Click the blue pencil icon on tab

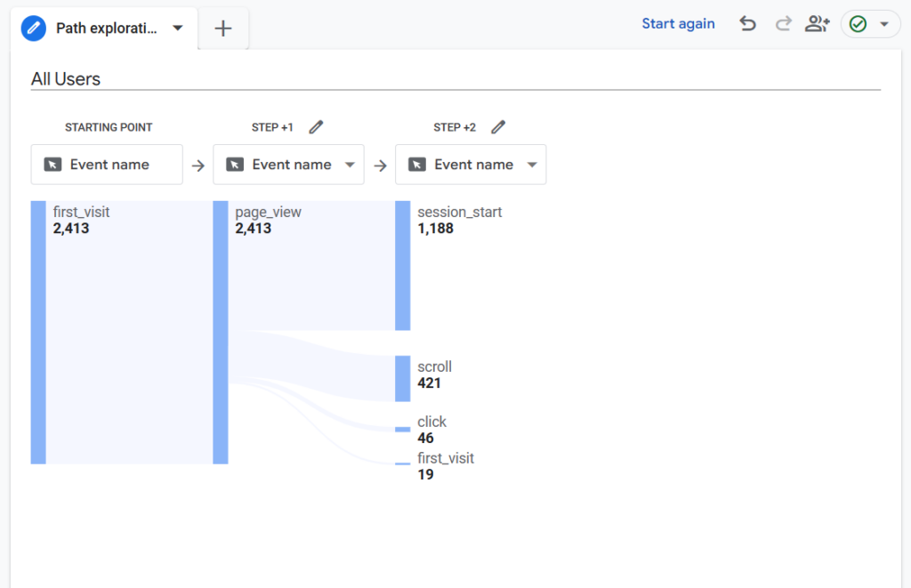(x=34, y=28)
